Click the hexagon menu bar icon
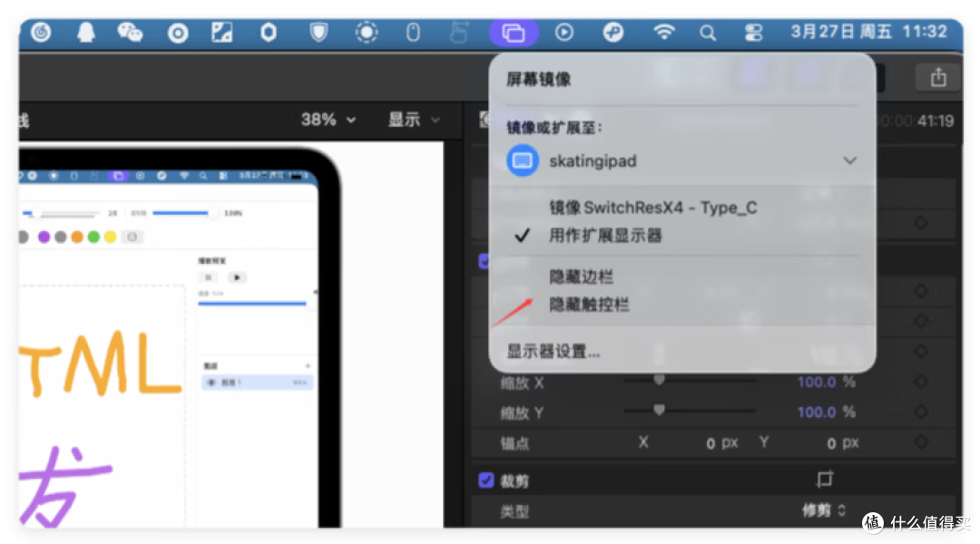This screenshot has height=544, width=980. tap(269, 32)
